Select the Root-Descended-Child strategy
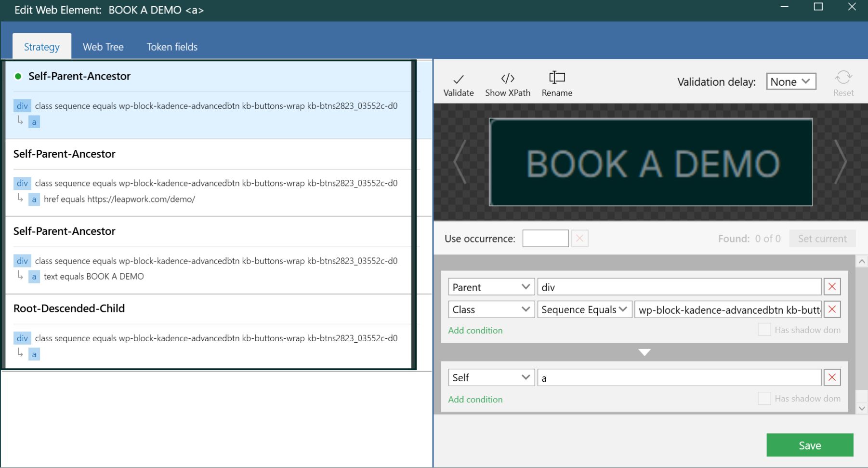 pos(209,332)
